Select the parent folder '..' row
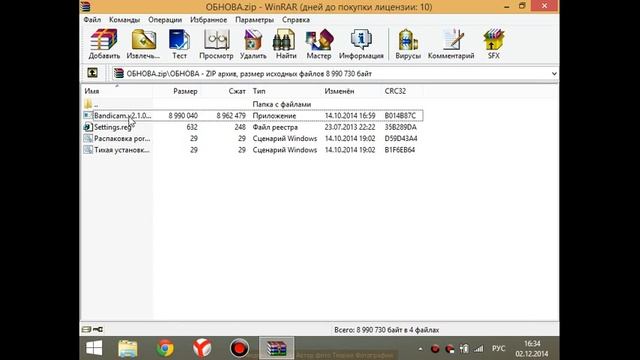This screenshot has height=360, width=640. tap(253, 104)
